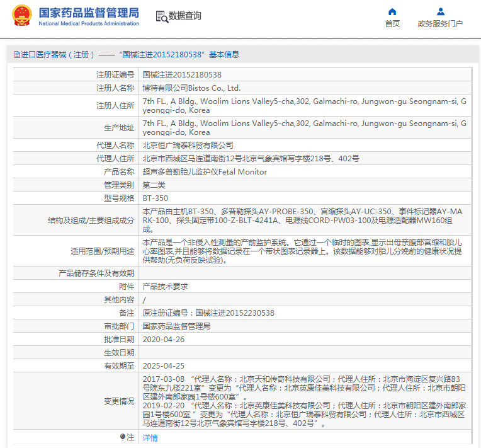Click the 代理人住所 address value
Viewport: 481px width, 448px height.
251,158
